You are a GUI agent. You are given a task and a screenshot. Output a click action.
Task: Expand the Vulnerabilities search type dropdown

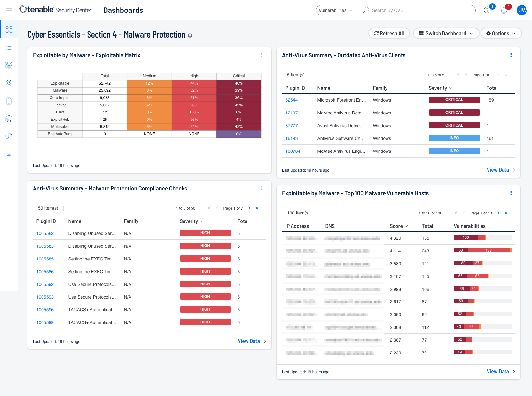[336, 10]
